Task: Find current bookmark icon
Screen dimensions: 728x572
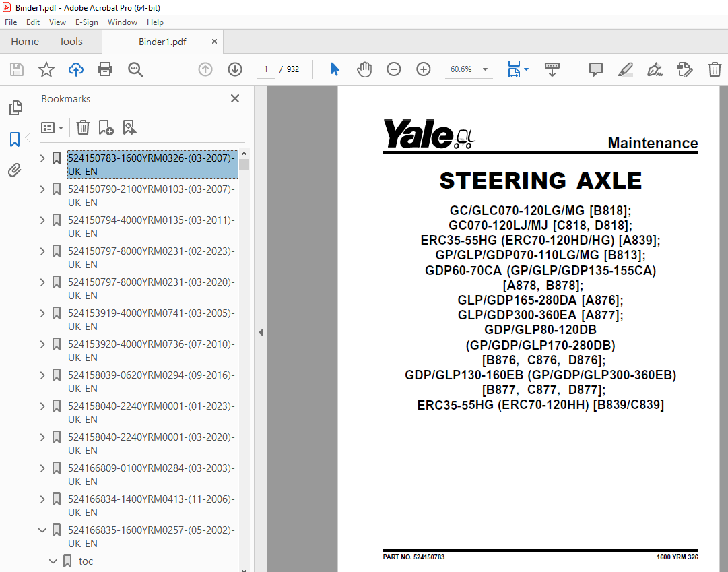Action: point(129,127)
